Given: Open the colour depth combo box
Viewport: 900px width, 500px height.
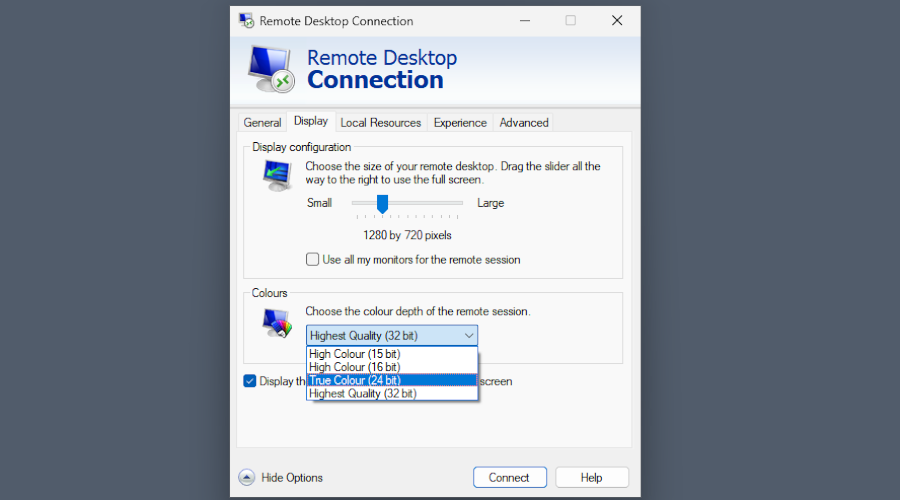Looking at the screenshot, I should (392, 336).
